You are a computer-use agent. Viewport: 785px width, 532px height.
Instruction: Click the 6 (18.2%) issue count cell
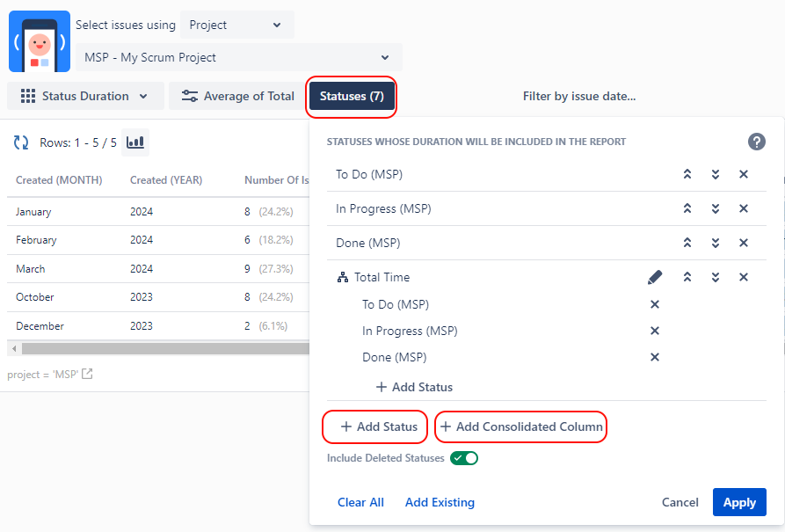coord(268,240)
